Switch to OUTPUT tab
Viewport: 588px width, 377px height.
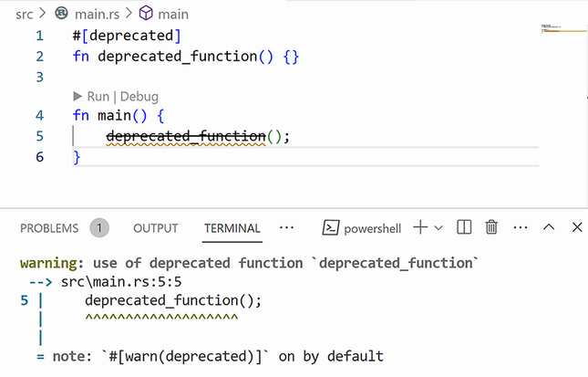click(x=155, y=228)
